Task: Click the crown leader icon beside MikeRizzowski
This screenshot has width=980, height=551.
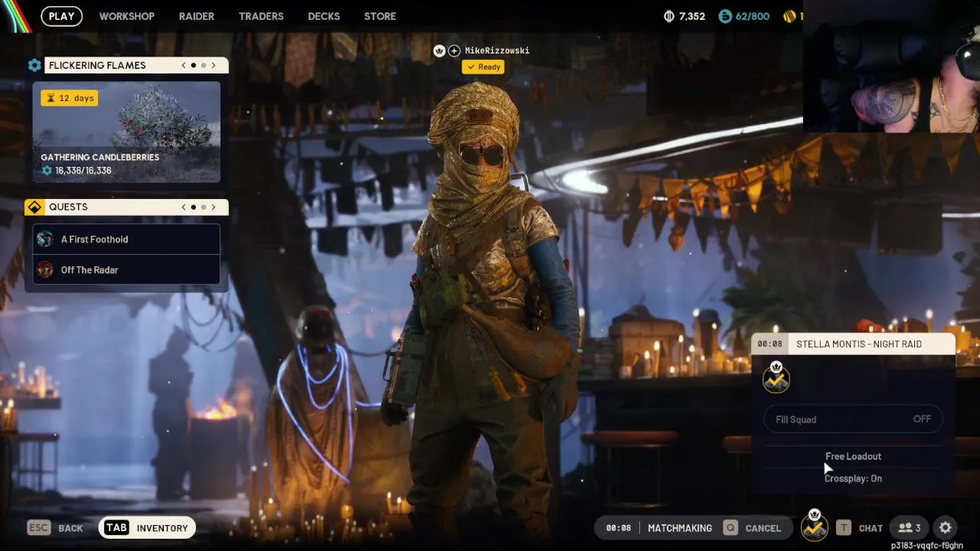Action: (439, 51)
